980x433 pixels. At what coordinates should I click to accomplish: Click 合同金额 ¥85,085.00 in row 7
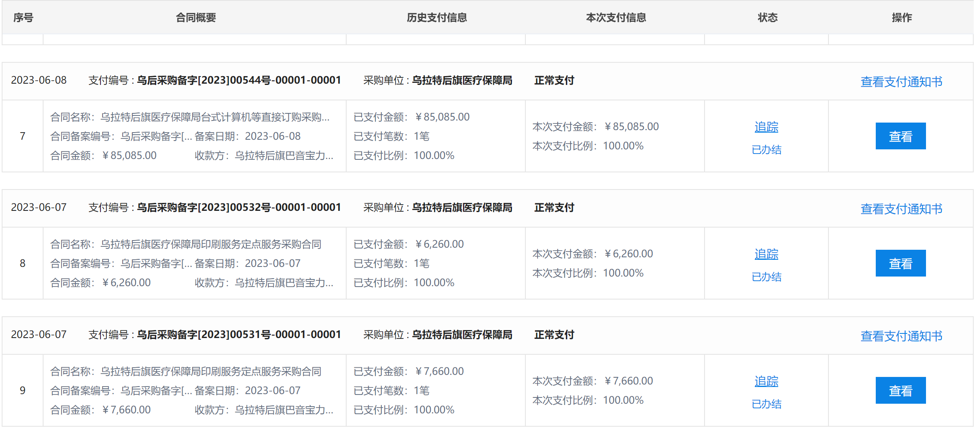tap(103, 155)
